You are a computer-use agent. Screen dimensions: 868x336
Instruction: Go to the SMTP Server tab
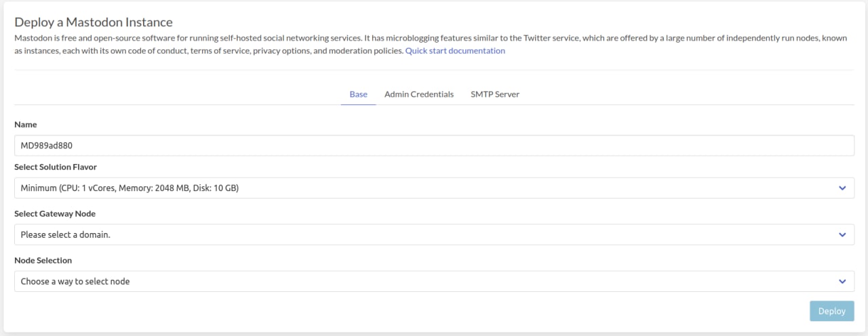[494, 94]
